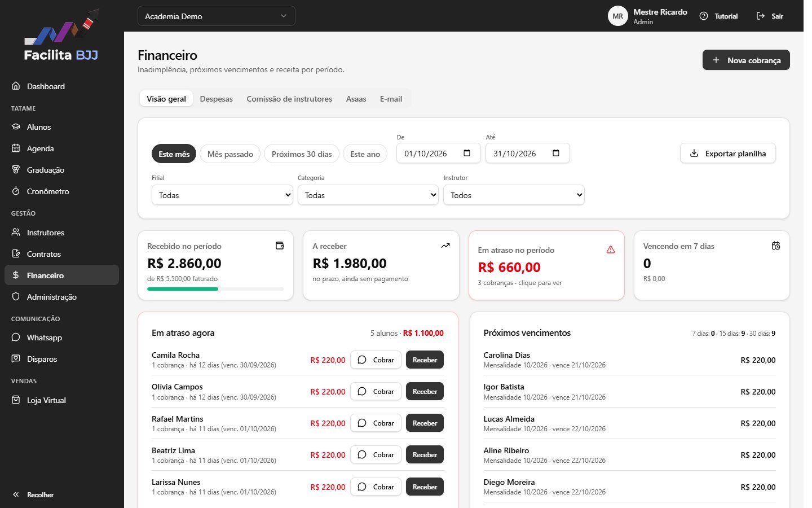Click the Sair logout arrow icon
The width and height of the screenshot is (812, 508).
tap(761, 16)
